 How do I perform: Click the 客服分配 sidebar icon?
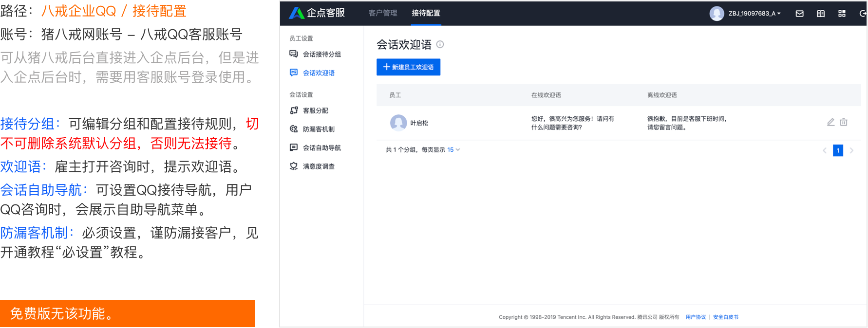click(294, 110)
